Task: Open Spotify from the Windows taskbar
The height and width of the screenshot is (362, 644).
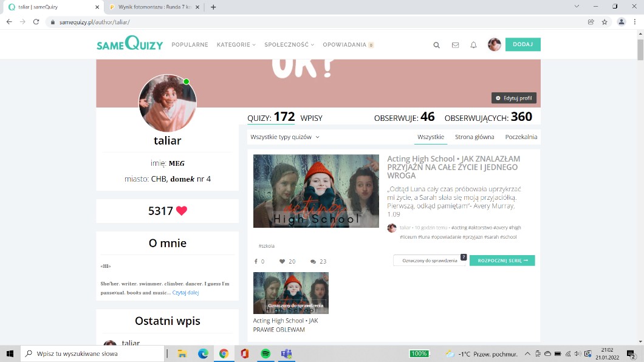Action: point(265,353)
